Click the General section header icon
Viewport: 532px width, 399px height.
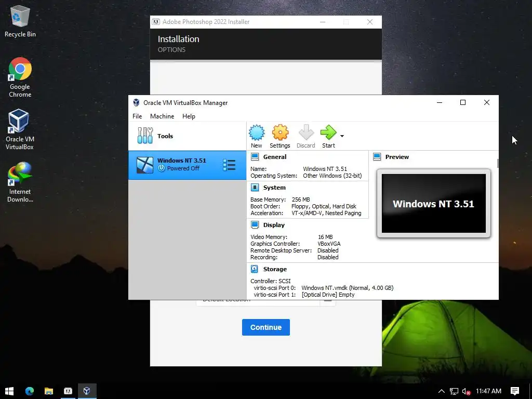point(255,157)
